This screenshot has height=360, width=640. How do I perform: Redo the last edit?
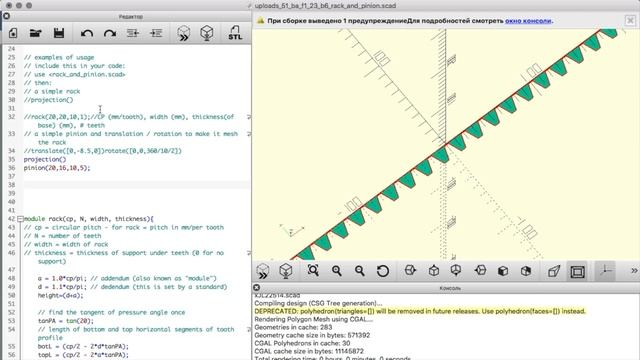[x=110, y=33]
